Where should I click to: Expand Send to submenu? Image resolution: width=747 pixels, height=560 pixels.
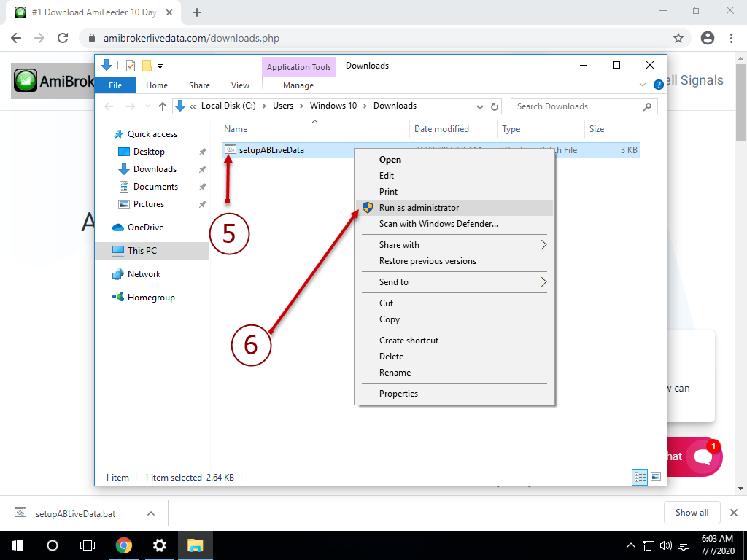click(x=454, y=282)
